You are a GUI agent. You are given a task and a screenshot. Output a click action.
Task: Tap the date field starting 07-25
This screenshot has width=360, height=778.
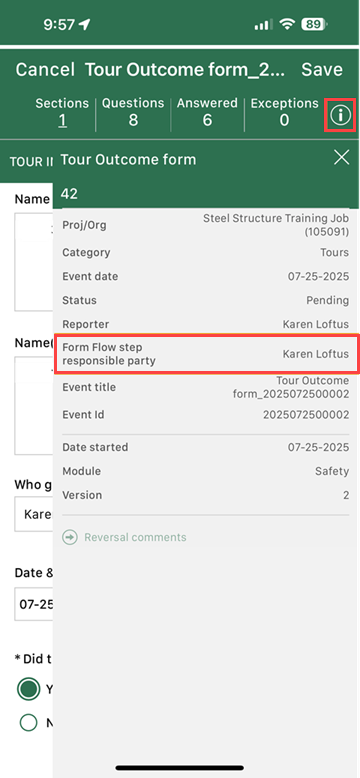pos(34,604)
